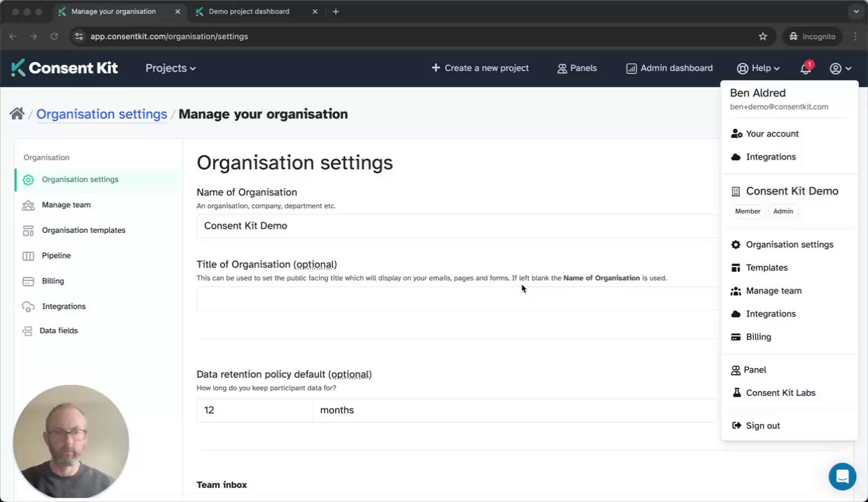Click the home icon in the breadcrumb
868x502 pixels.
coord(17,114)
